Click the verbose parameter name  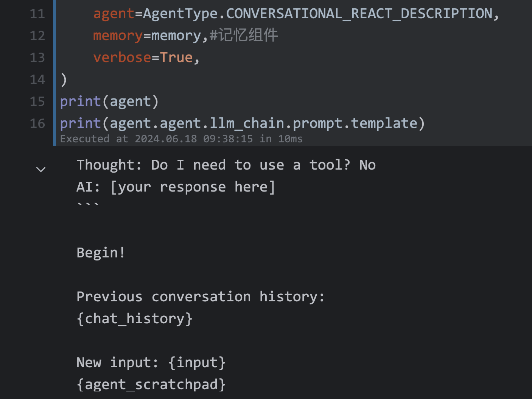pos(122,58)
